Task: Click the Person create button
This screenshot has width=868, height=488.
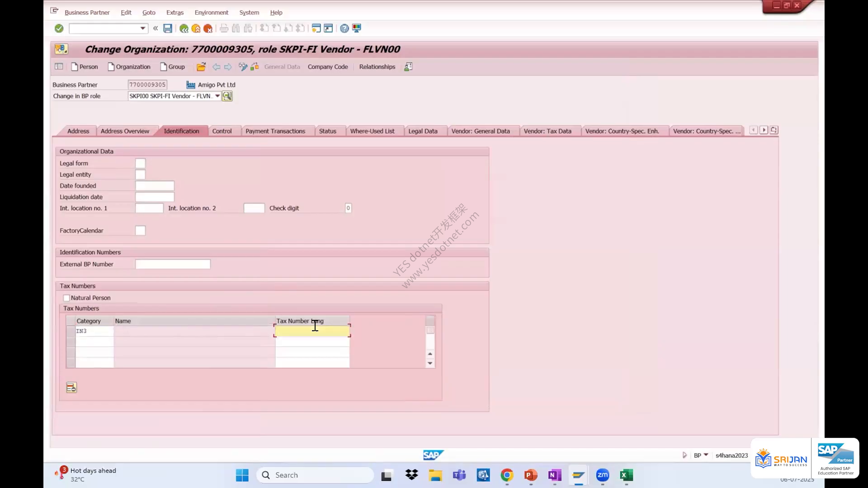Action: (85, 67)
